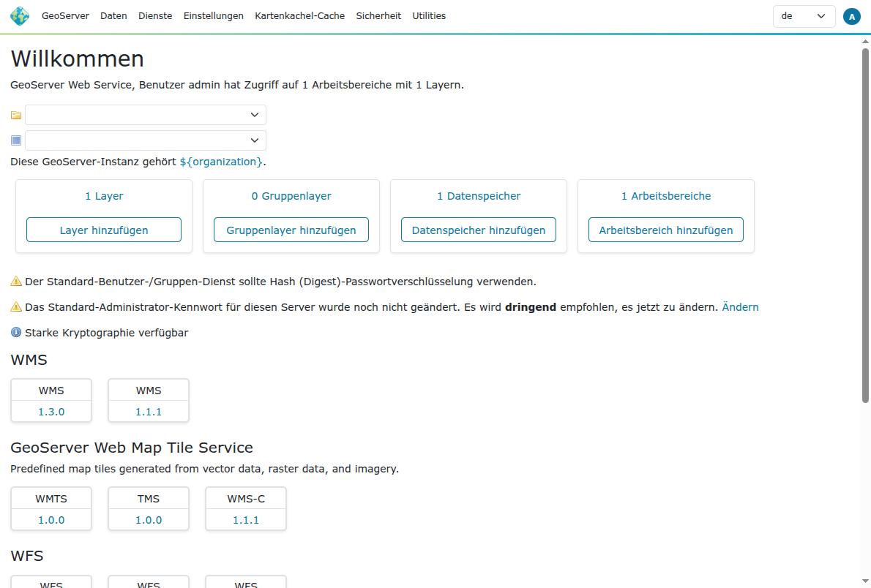The image size is (871, 588).
Task: Open the WMTS 1.0.0 capabilities link
Action: click(x=51, y=519)
